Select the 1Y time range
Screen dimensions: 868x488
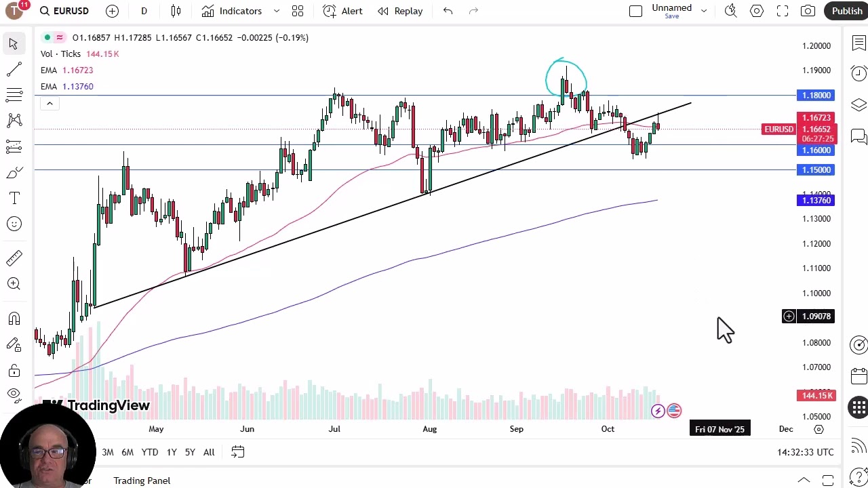[x=172, y=452]
